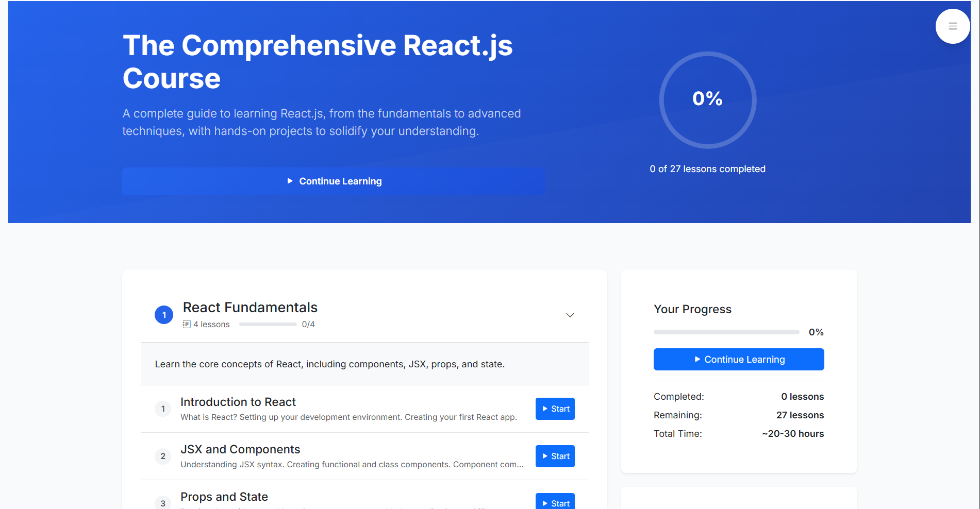Click Continue Learning in Your Progress card
Image resolution: width=980 pixels, height=509 pixels.
pyautogui.click(x=739, y=360)
